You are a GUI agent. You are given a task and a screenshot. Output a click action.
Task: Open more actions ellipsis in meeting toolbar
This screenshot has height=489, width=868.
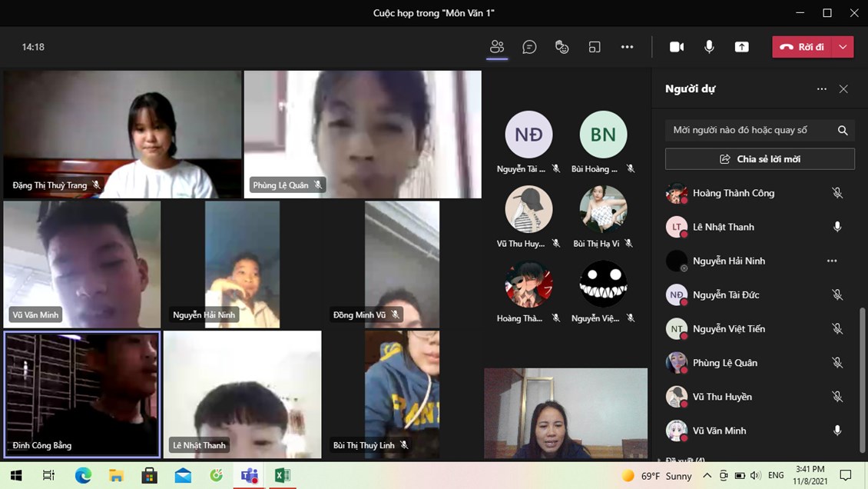pos(627,47)
